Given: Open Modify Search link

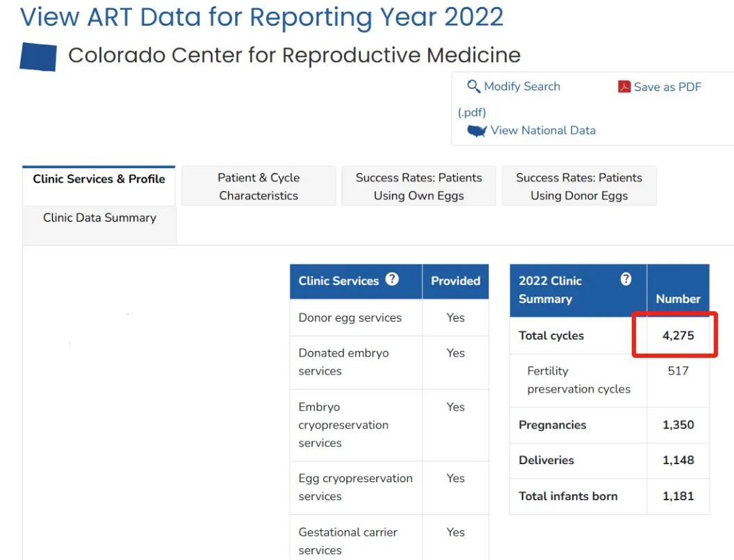Looking at the screenshot, I should pyautogui.click(x=522, y=87).
